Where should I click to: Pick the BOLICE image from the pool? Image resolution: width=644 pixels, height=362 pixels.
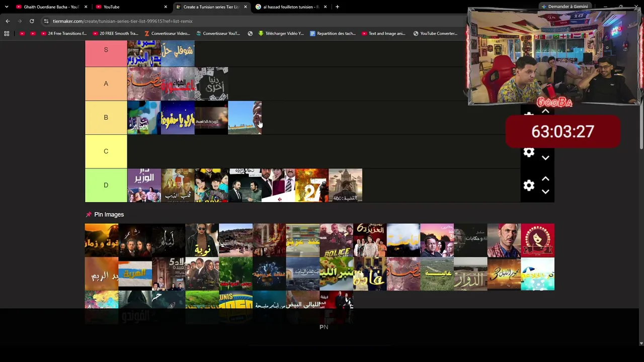point(337,240)
